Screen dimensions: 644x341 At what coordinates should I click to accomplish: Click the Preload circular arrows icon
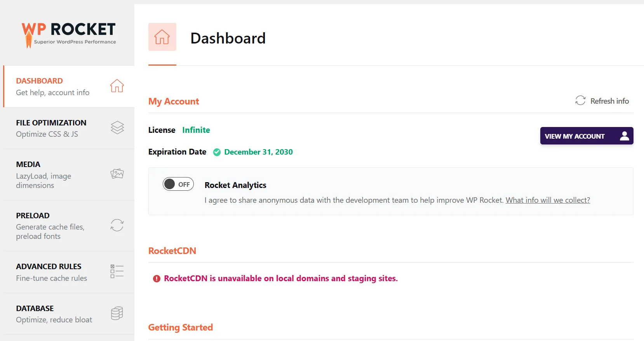(117, 225)
